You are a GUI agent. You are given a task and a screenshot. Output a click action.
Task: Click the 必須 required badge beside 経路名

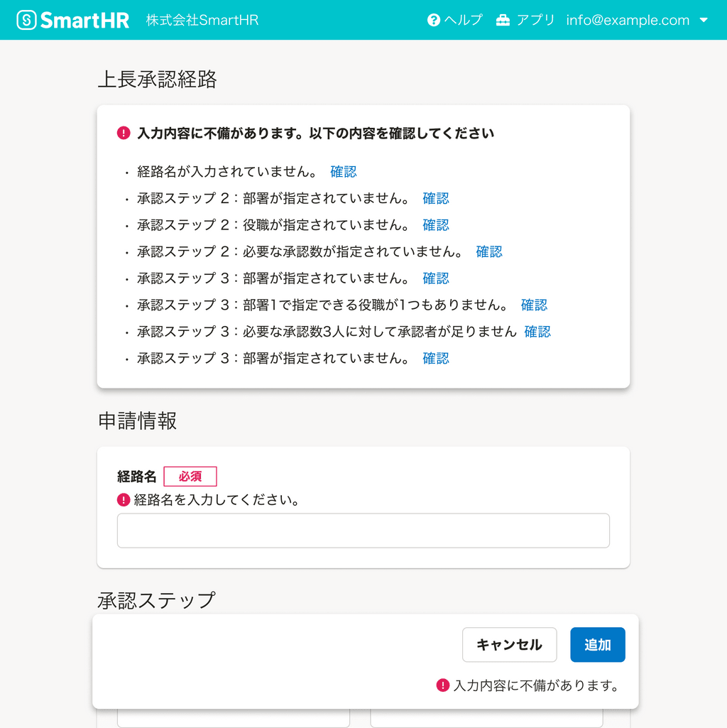(x=190, y=476)
